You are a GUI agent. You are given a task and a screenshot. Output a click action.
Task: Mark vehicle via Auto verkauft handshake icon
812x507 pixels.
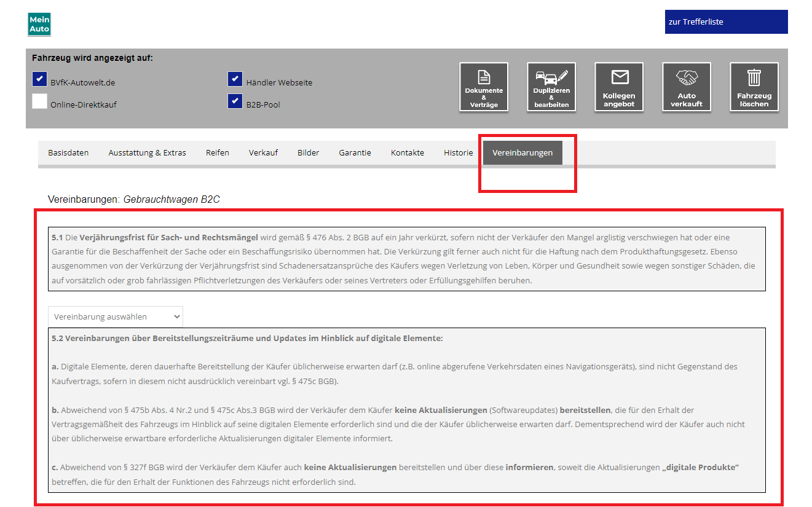tap(687, 87)
